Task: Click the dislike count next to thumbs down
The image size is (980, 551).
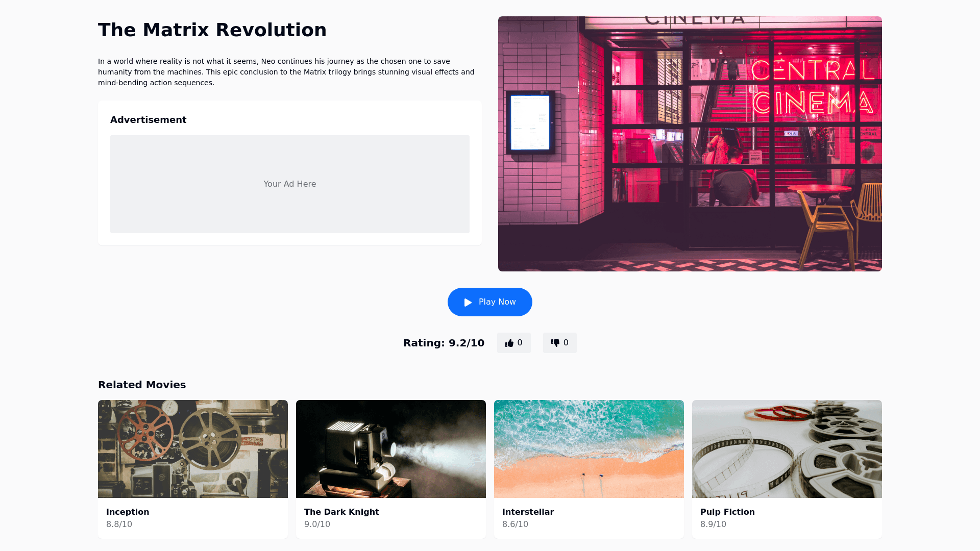Action: point(566,343)
